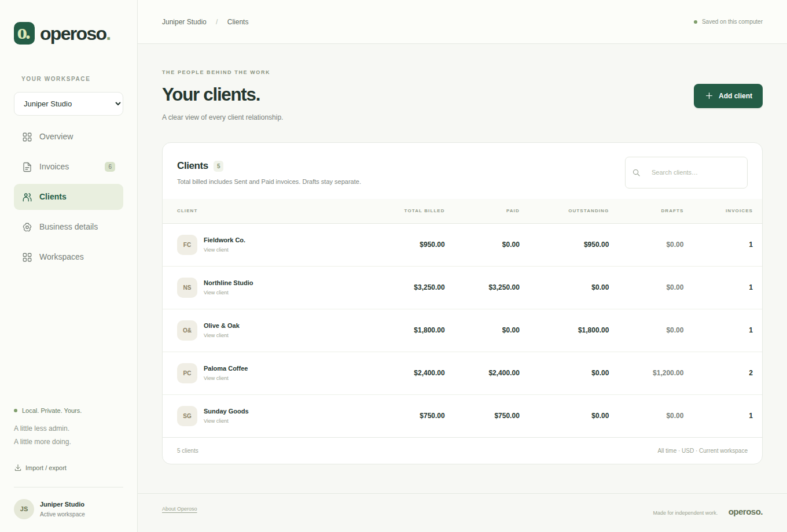Click the invoices count badge 6

point(110,167)
